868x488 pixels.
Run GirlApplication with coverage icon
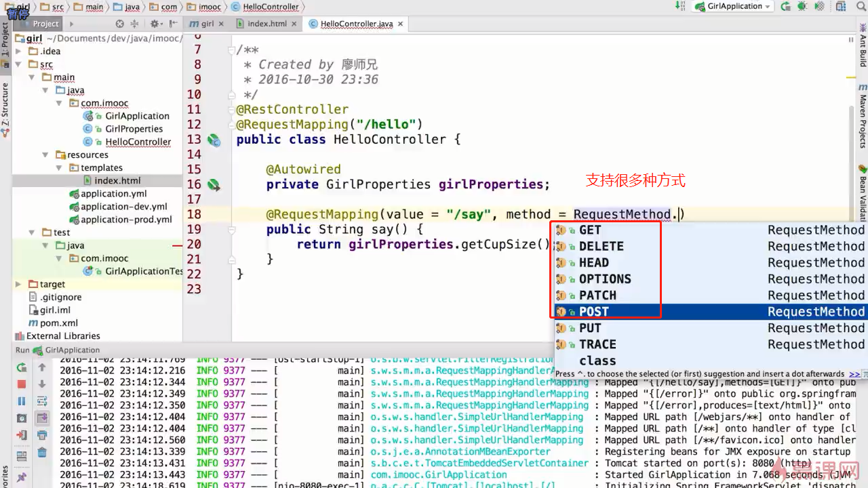(819, 7)
